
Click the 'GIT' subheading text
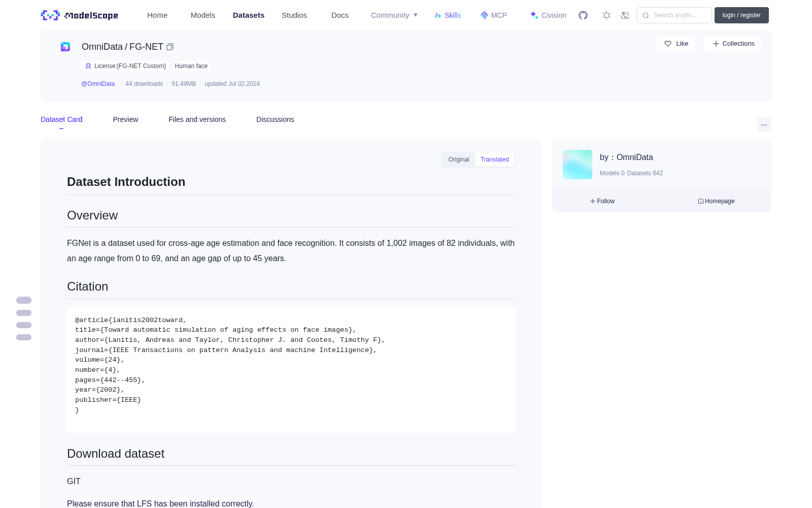tap(74, 481)
